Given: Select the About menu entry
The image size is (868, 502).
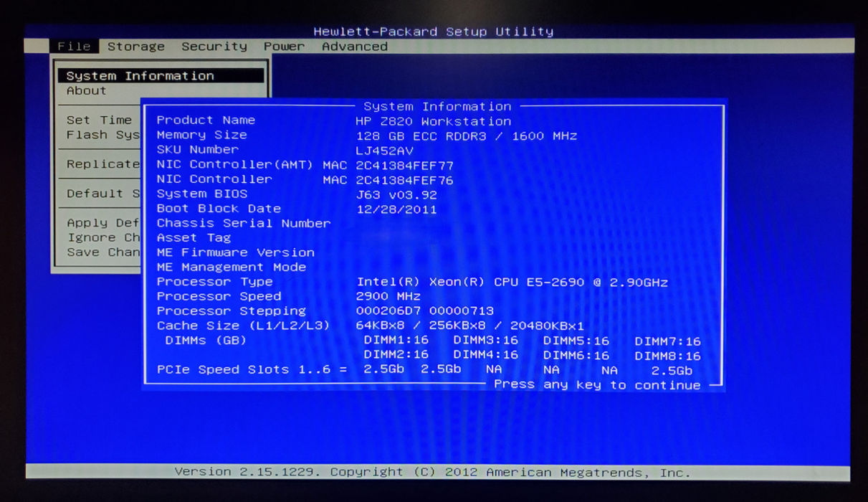Looking at the screenshot, I should point(87,91).
